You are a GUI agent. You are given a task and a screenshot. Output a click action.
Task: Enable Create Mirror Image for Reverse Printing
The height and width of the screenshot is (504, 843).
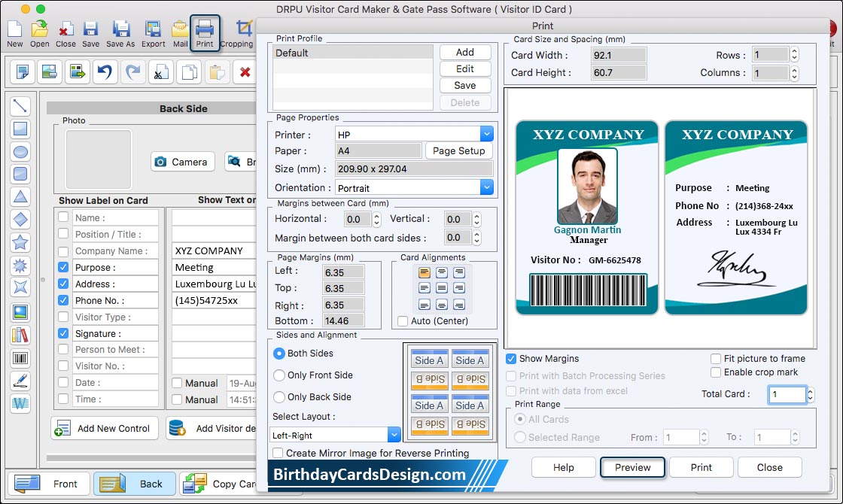point(278,453)
